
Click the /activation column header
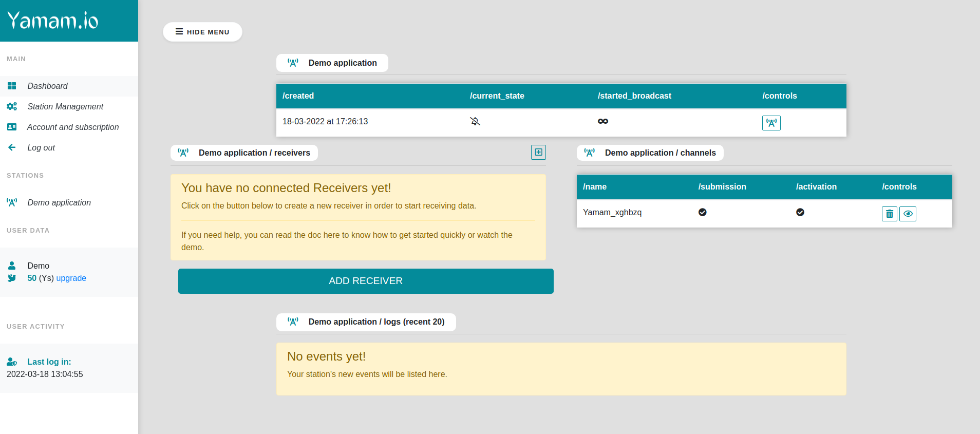point(816,186)
